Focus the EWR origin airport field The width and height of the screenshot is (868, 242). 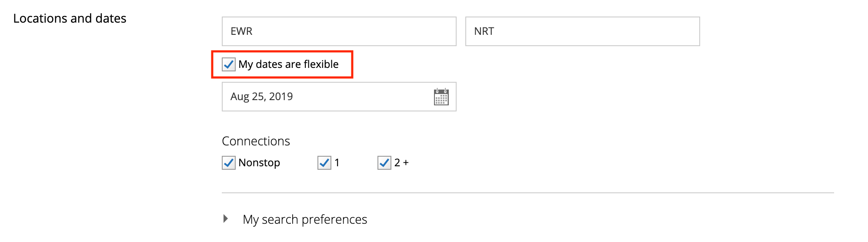point(339,31)
